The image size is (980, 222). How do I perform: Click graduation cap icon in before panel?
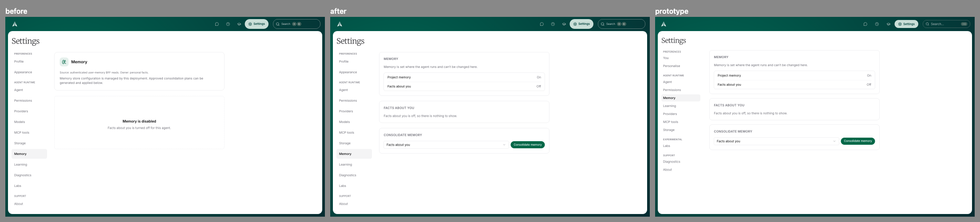[x=239, y=24]
